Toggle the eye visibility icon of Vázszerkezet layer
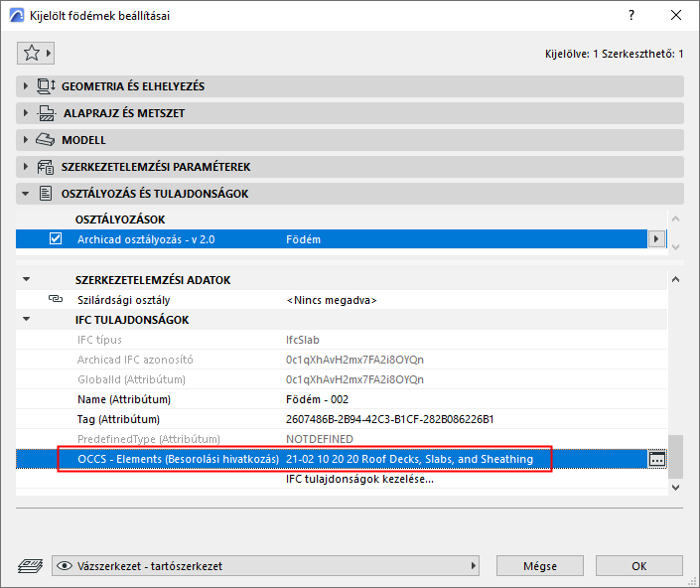 point(65,566)
